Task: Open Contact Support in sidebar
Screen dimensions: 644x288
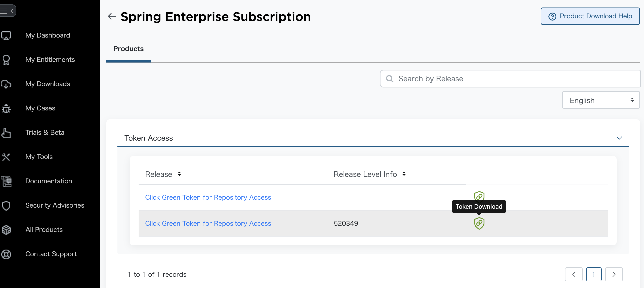Action: click(x=51, y=254)
